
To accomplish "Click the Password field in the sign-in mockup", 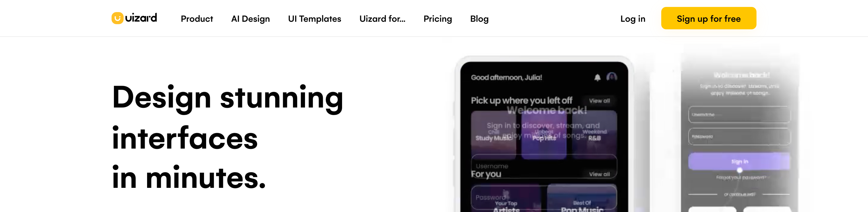I will pyautogui.click(x=739, y=137).
